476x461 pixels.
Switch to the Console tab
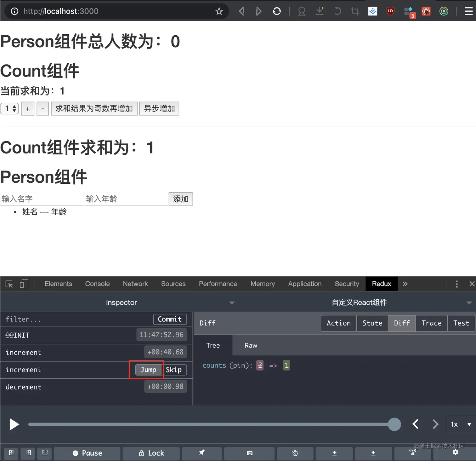pos(97,284)
